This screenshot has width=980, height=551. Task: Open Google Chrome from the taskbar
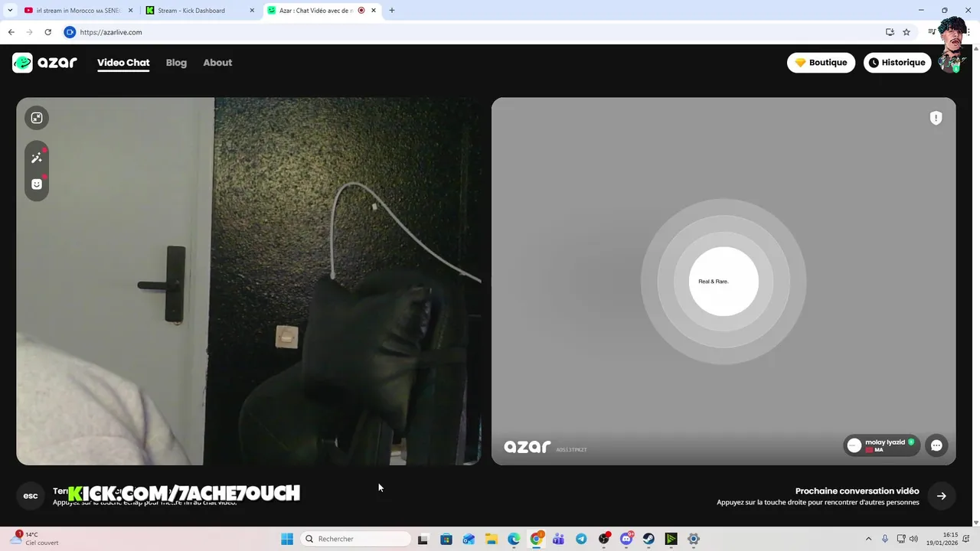coord(536,539)
